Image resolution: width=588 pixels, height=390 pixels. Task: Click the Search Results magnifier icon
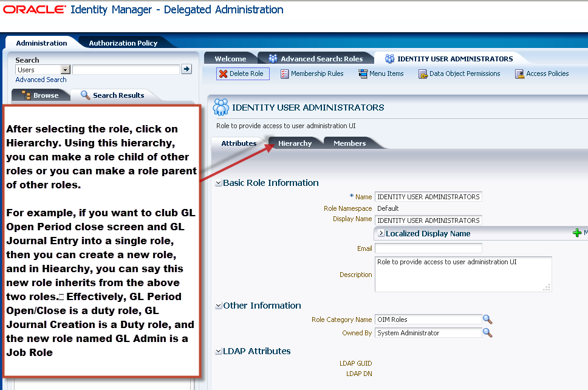click(86, 95)
